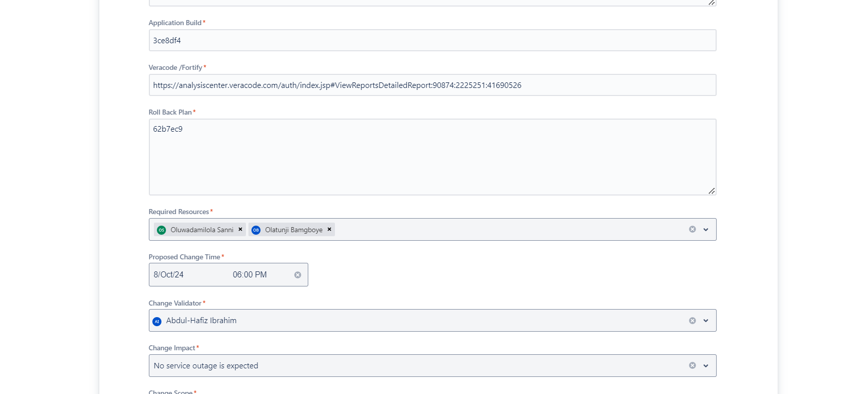Screen dimensions: 868x394
Task: Clear the Change Impact selection
Action: tap(692, 365)
